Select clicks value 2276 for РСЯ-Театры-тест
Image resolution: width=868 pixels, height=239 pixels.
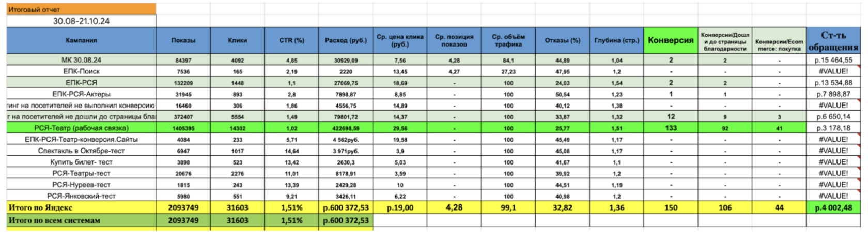pos(237,174)
